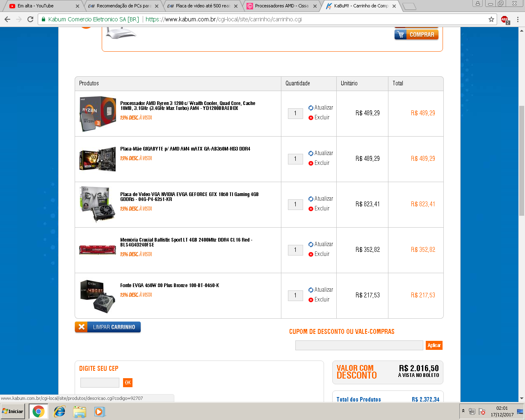Bookmark this page with the star icon
This screenshot has height=420, width=525.
tap(491, 19)
